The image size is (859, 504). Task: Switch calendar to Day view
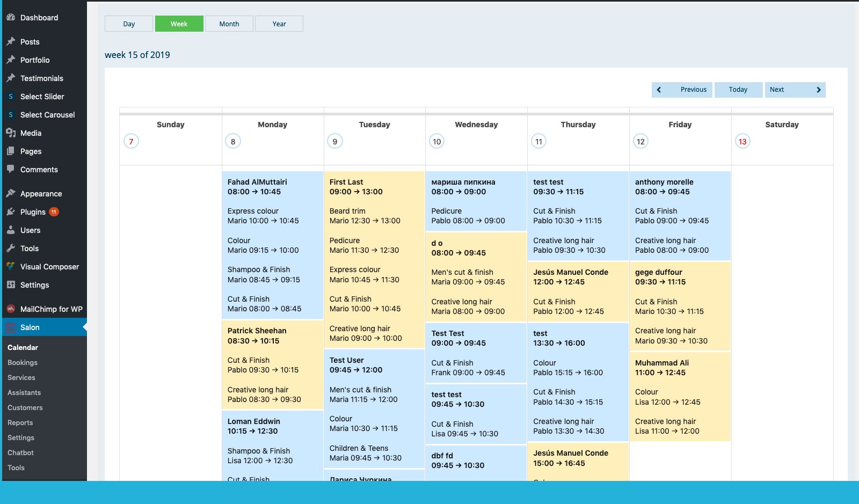129,24
